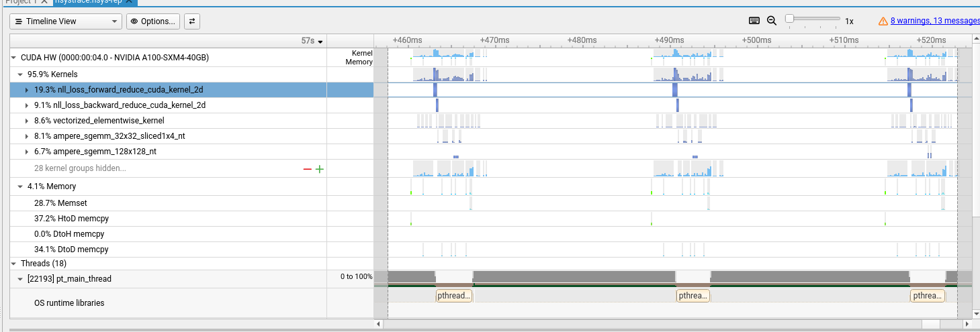The image size is (980, 332).
Task: Collapse the Threads (18) section
Action: coord(14,264)
